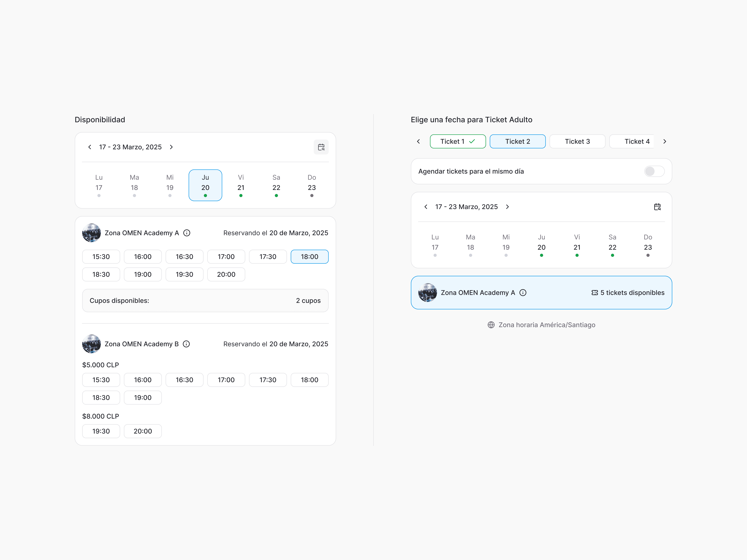This screenshot has height=560, width=747.
Task: Click the '$8.000 CLP' price label
Action: point(101,416)
